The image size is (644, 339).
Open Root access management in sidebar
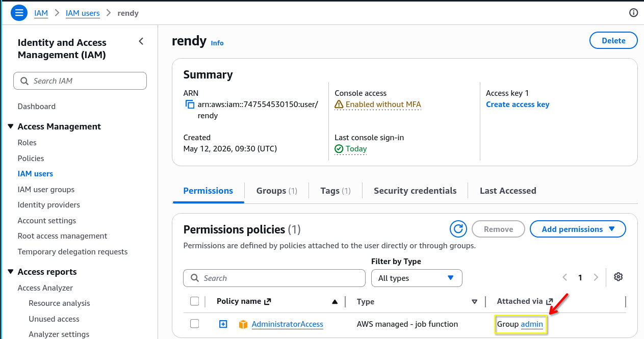[62, 236]
